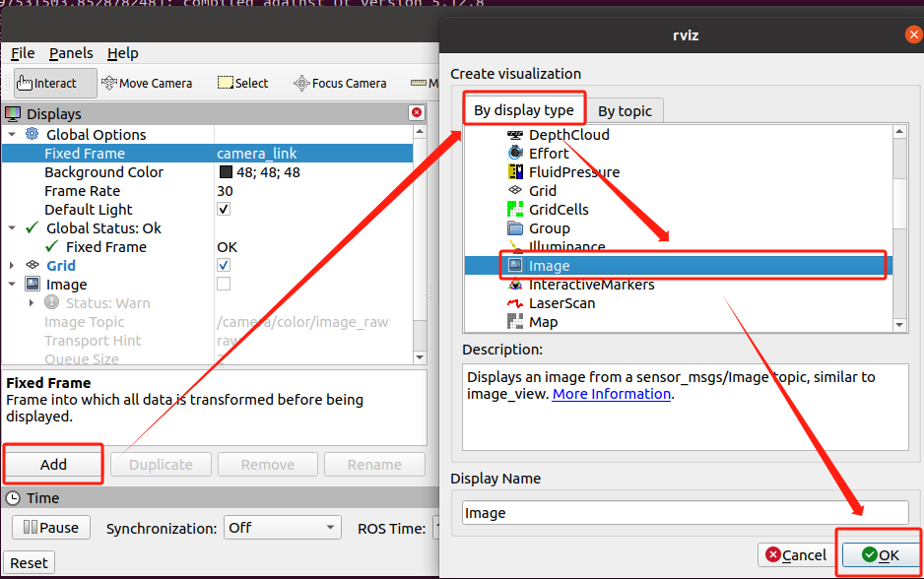924x579 pixels.
Task: Switch to By display type tab
Action: (524, 110)
